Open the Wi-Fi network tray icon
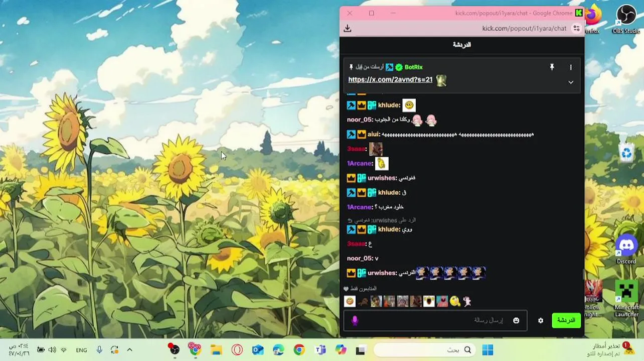The image size is (644, 361). (64, 349)
